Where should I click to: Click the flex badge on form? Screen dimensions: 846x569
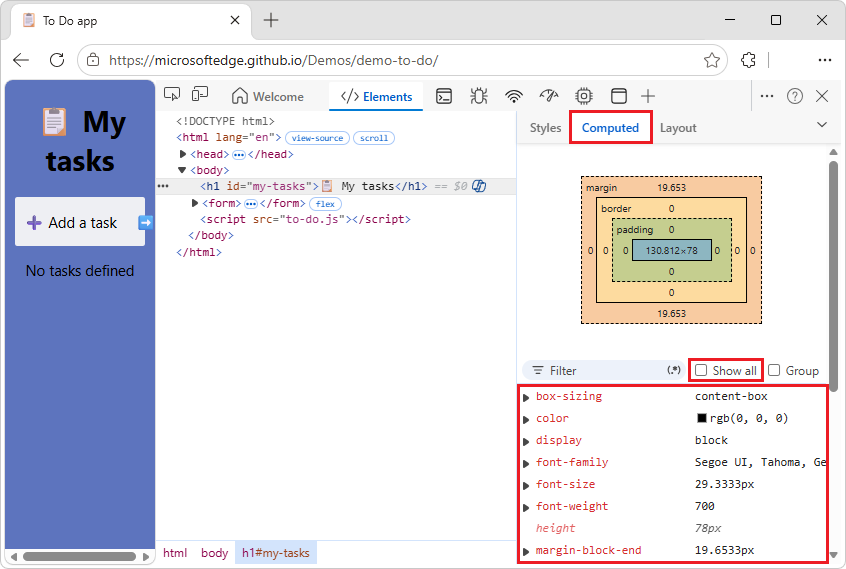click(325, 204)
